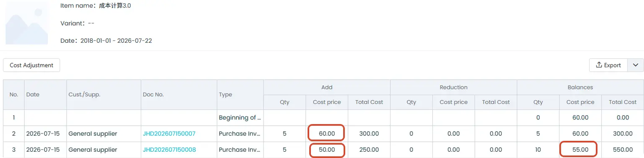The width and height of the screenshot is (644, 158).
Task: Click the export upload icon
Action: (x=599, y=65)
